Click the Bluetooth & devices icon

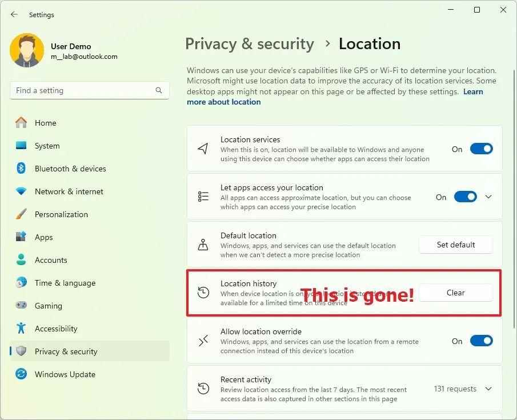[x=21, y=169]
